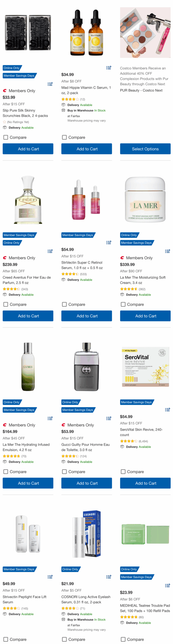The height and width of the screenshot is (644, 173).
Task: Click add-to-list icon for StriVectin Super C Retinol
Action: (109, 243)
